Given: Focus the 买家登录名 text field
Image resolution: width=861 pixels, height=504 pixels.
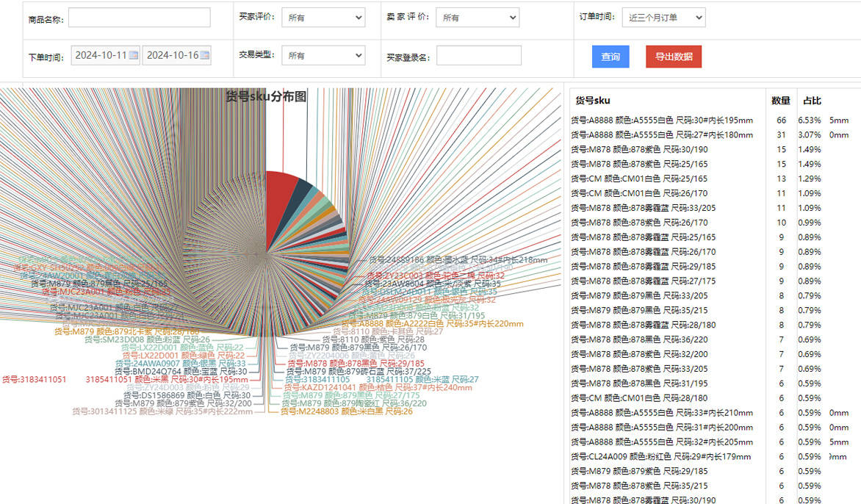Looking at the screenshot, I should [478, 56].
